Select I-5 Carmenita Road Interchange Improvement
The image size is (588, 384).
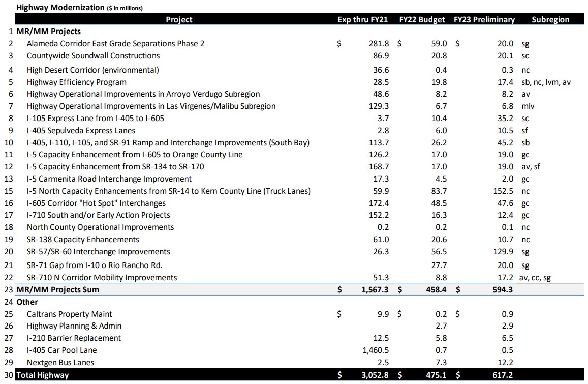109,179
